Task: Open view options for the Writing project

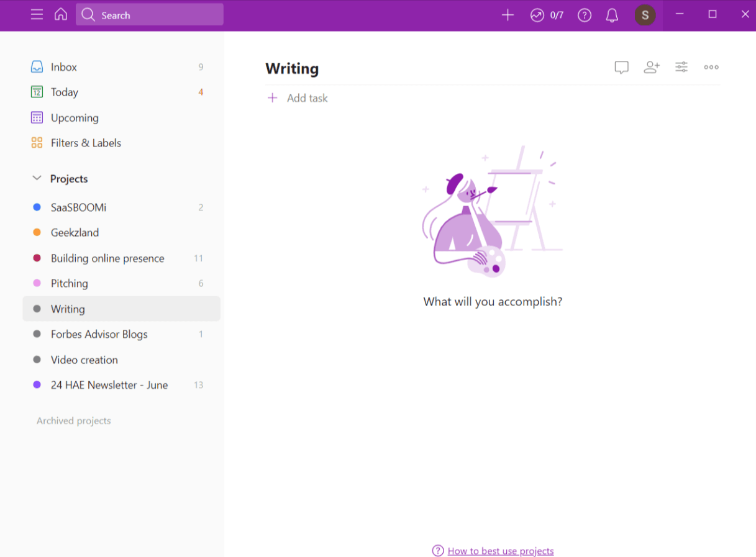Action: click(681, 67)
